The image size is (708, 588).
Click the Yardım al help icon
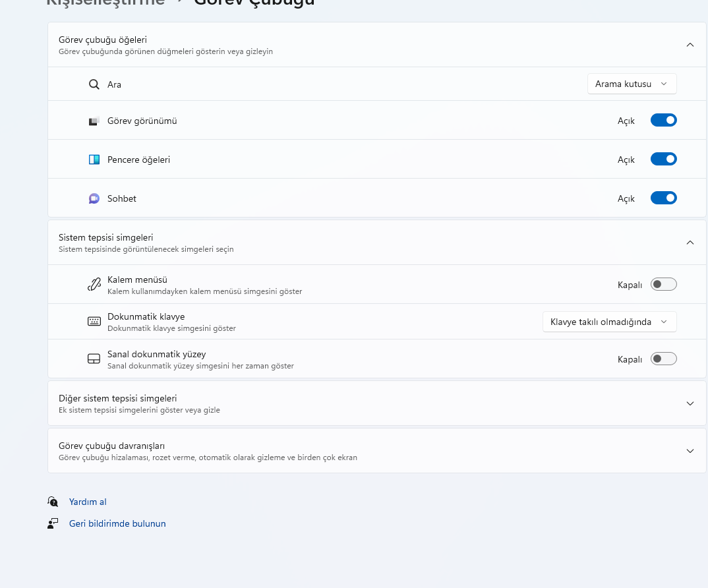[53, 502]
